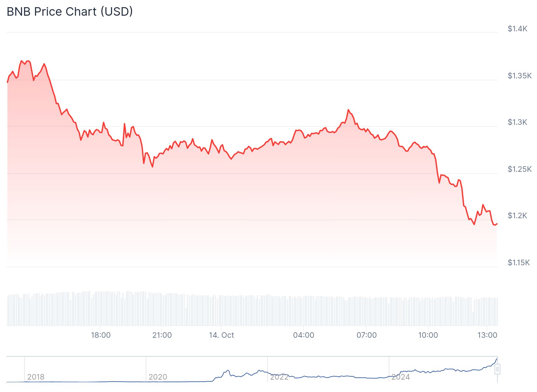
Task: Click the 10:00 time axis label
Action: tap(428, 335)
